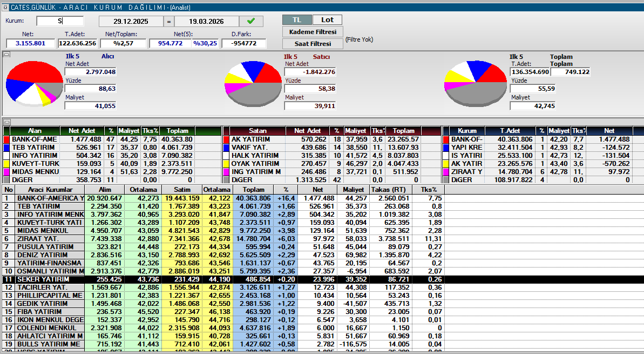The height and width of the screenshot is (354, 644).
Task: Click the magenta swatch beside ING YATIRIM M
Action: (x=226, y=172)
